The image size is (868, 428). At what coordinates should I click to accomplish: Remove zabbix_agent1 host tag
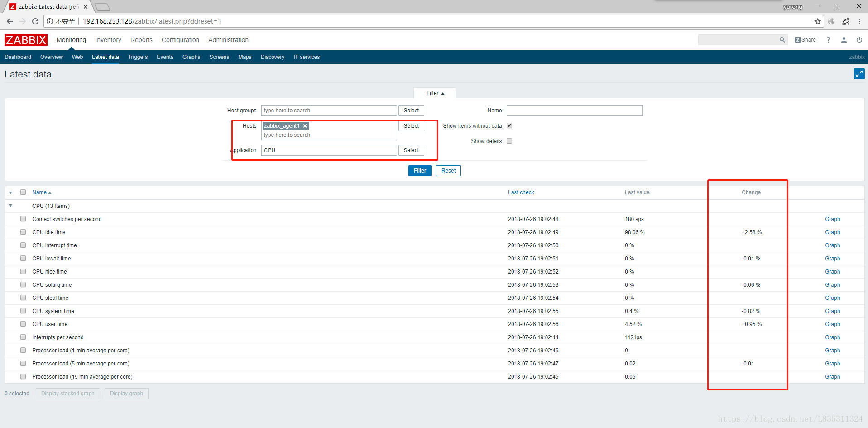[x=305, y=126]
